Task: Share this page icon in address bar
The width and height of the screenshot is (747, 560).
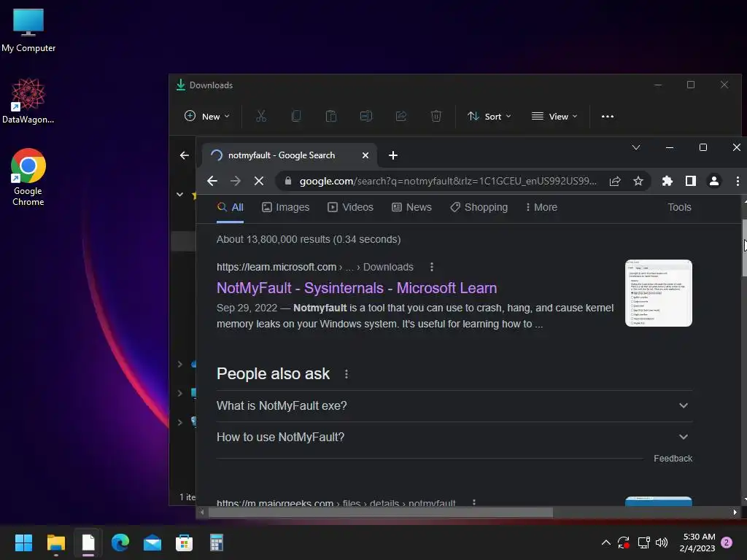Action: [x=614, y=181]
